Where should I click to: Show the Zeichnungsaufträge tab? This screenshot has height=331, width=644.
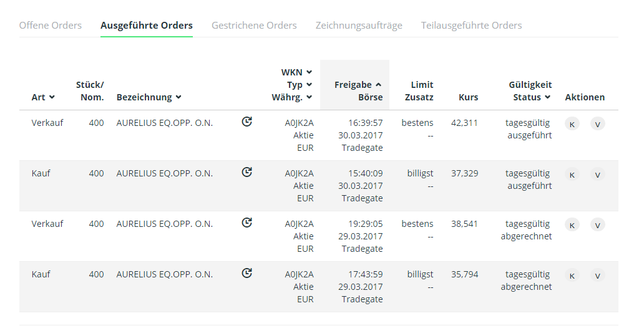[359, 26]
